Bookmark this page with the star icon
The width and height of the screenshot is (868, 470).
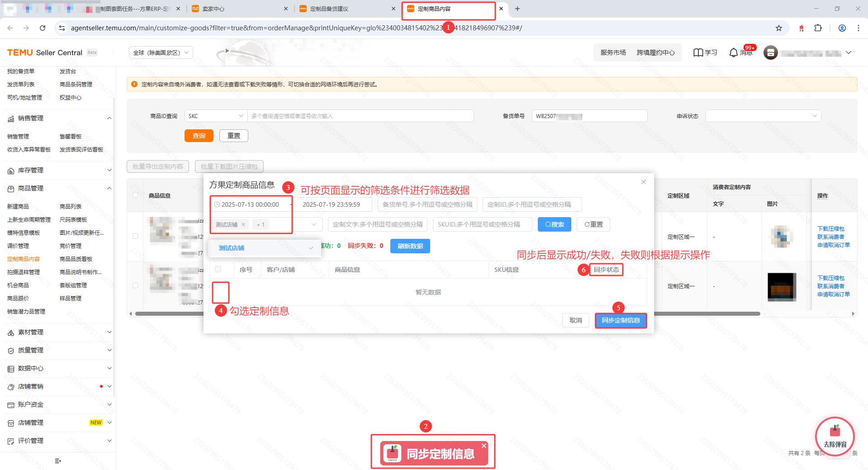click(x=779, y=28)
